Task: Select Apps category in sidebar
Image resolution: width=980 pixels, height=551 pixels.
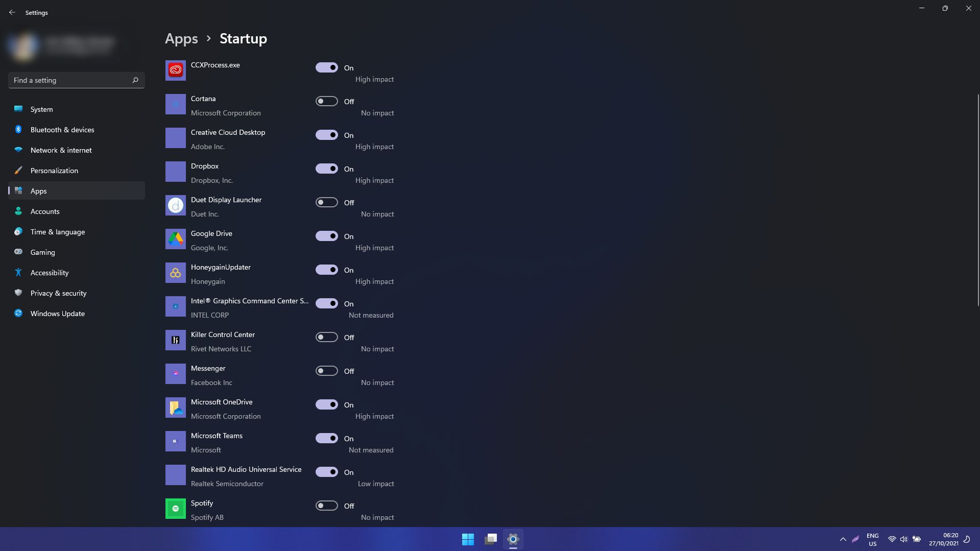Action: coord(77,191)
